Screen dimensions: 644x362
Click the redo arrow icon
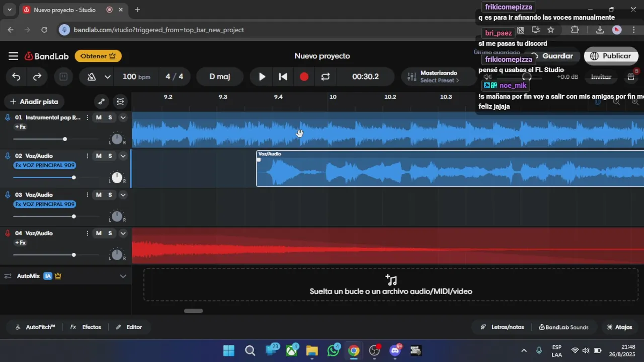coord(37,77)
